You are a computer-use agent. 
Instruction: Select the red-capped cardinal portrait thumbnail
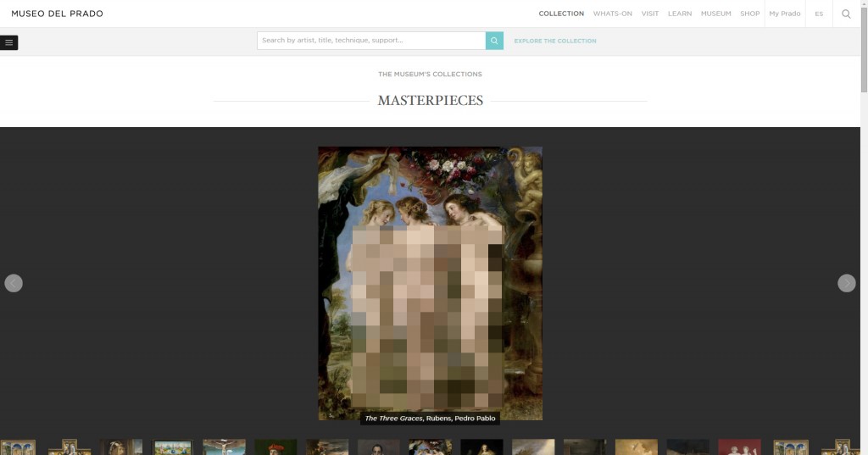(x=275, y=447)
